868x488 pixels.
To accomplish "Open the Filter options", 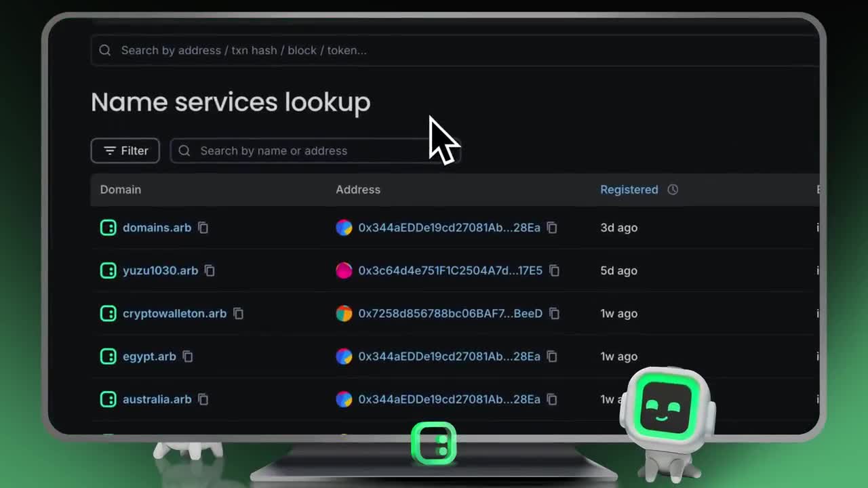I will (x=125, y=150).
